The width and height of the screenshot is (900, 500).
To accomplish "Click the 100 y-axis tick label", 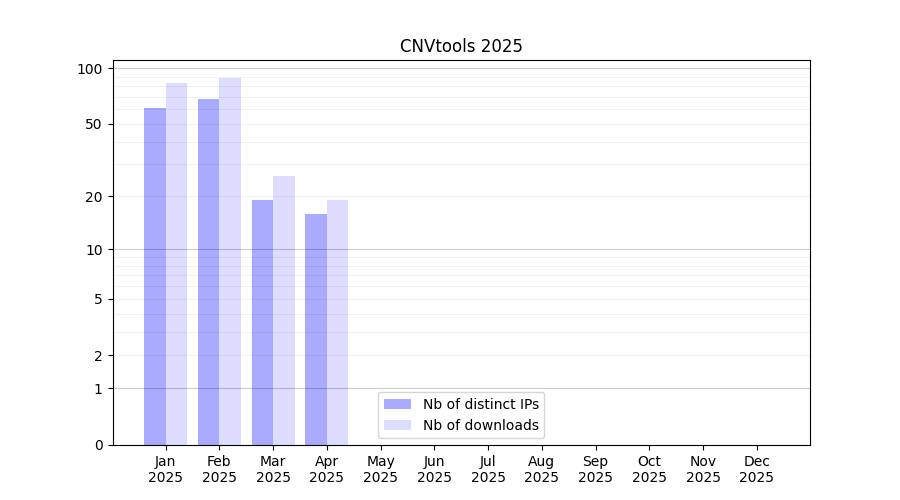I will click(x=91, y=69).
